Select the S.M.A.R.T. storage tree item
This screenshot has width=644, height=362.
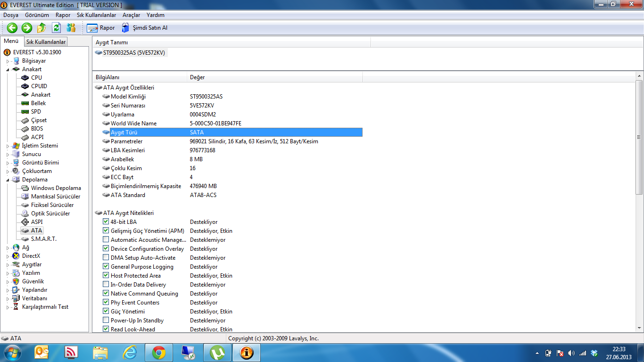tap(43, 239)
